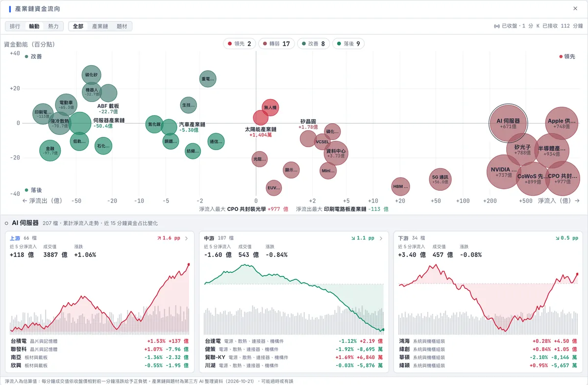Click the CPO 共封裝 +977億 bubble
Viewport: 588px width, 385px height.
[563, 179]
